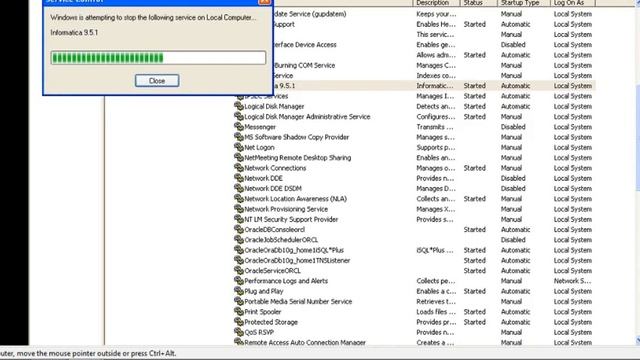Click the Started status of Informatica 9.5.1 row
The image size is (640, 360).
tap(474, 86)
